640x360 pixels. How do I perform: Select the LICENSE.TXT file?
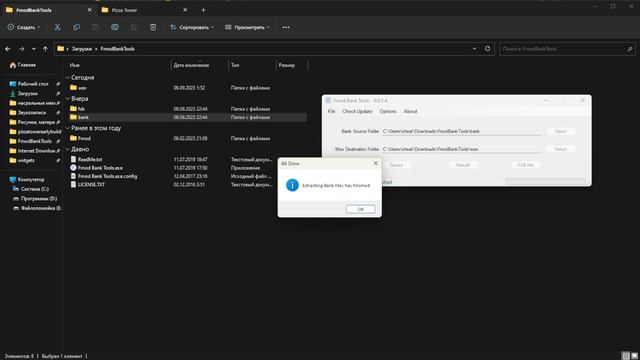(x=91, y=184)
